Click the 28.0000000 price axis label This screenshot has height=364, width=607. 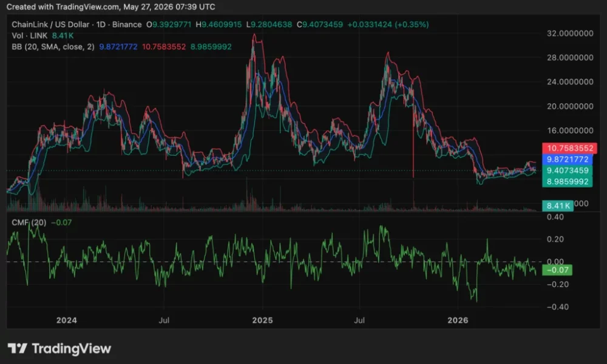[x=570, y=58]
